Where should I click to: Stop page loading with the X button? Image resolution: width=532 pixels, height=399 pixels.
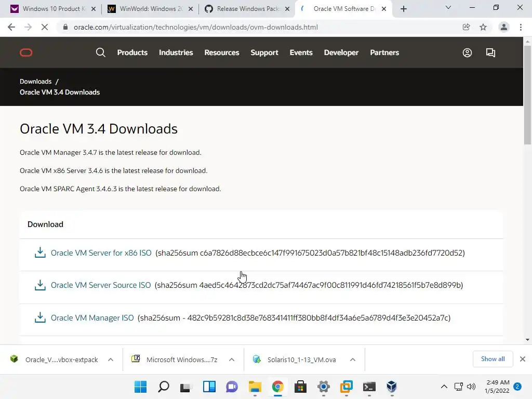tap(45, 27)
